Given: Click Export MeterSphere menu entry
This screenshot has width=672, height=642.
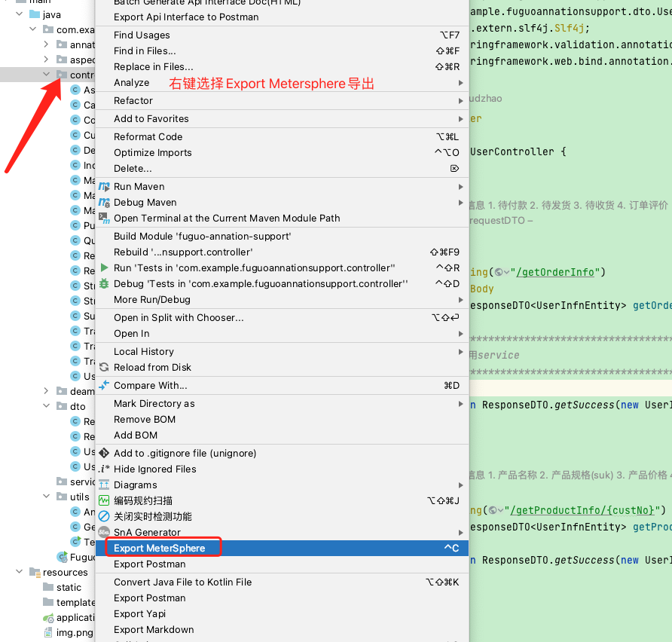Looking at the screenshot, I should [282, 548].
